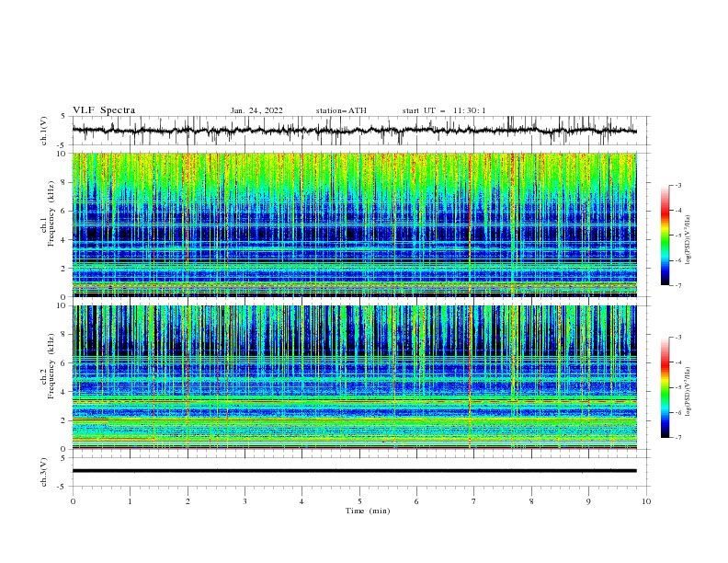Click the log(PSD) label beside ch.2 color bar
728x563 pixels.
[x=688, y=391]
